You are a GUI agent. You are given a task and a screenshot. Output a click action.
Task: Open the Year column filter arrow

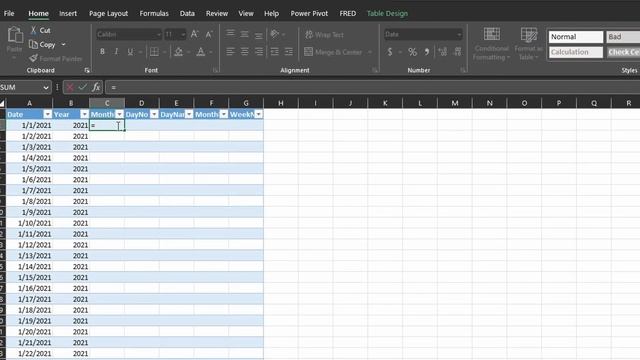(x=84, y=114)
